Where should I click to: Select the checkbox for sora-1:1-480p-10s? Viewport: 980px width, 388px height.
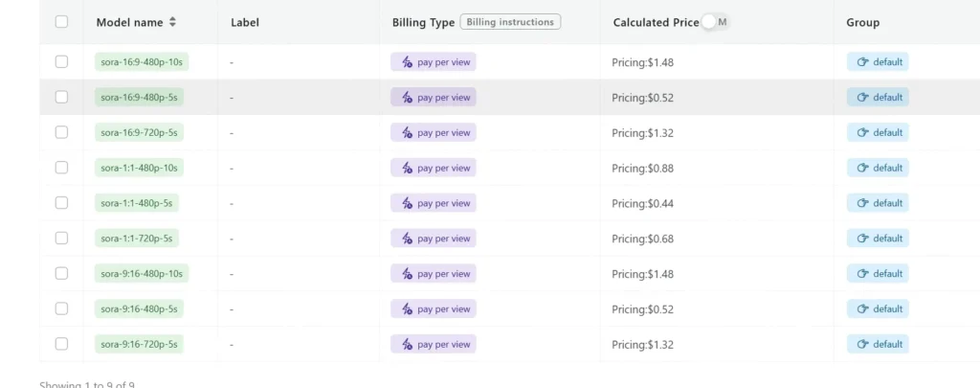pyautogui.click(x=61, y=168)
